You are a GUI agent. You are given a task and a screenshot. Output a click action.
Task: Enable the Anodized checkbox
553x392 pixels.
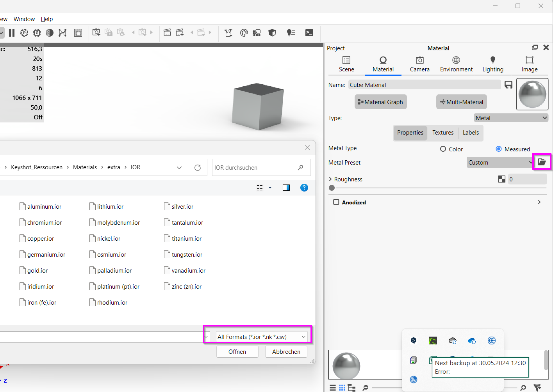pyautogui.click(x=336, y=202)
